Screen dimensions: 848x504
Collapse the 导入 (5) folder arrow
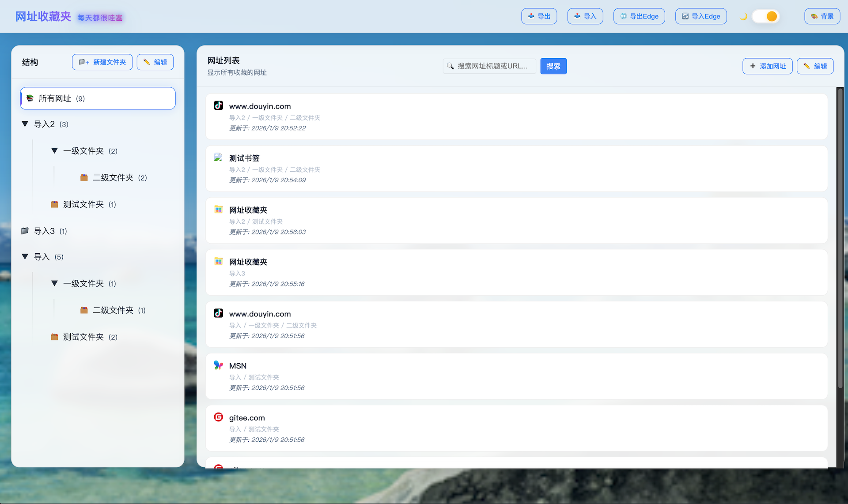click(25, 256)
